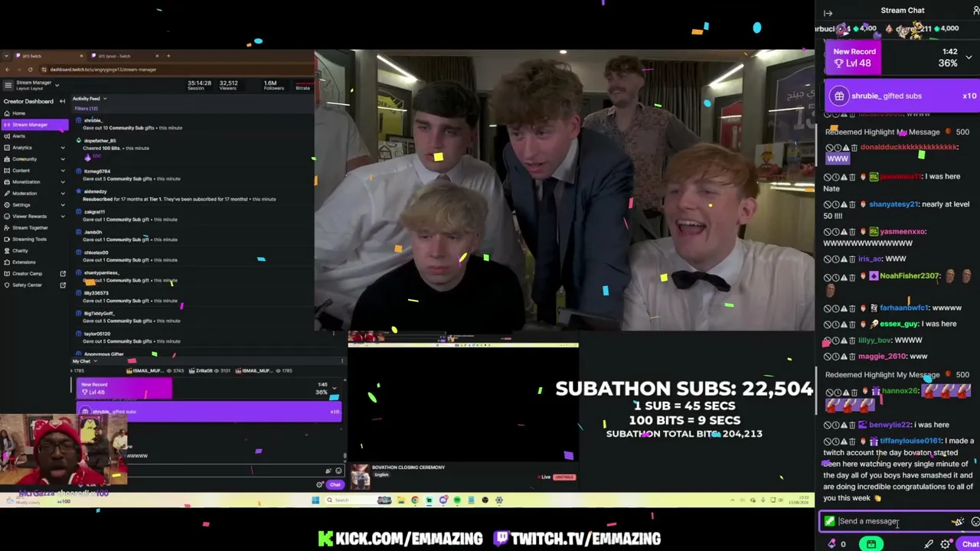Image resolution: width=980 pixels, height=551 pixels.
Task: Click the Bovathon Closing Ceremony stream avatar
Action: click(360, 476)
